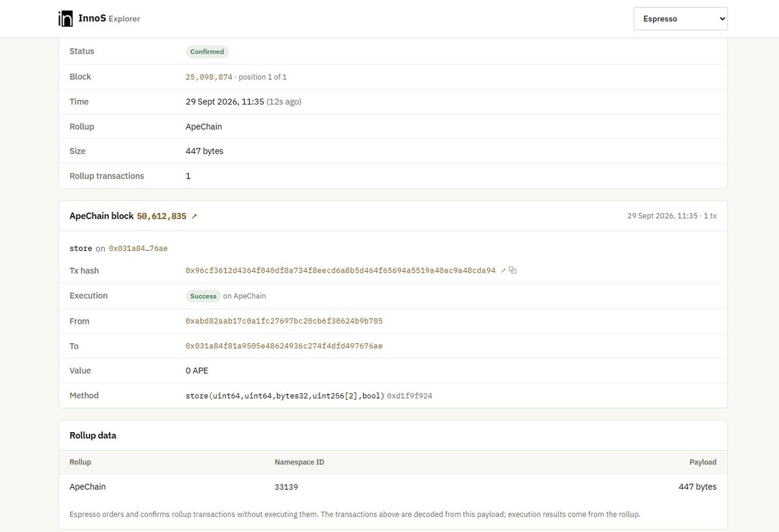Click the Rollup transactions count 1
The image size is (779, 532).
[188, 176]
